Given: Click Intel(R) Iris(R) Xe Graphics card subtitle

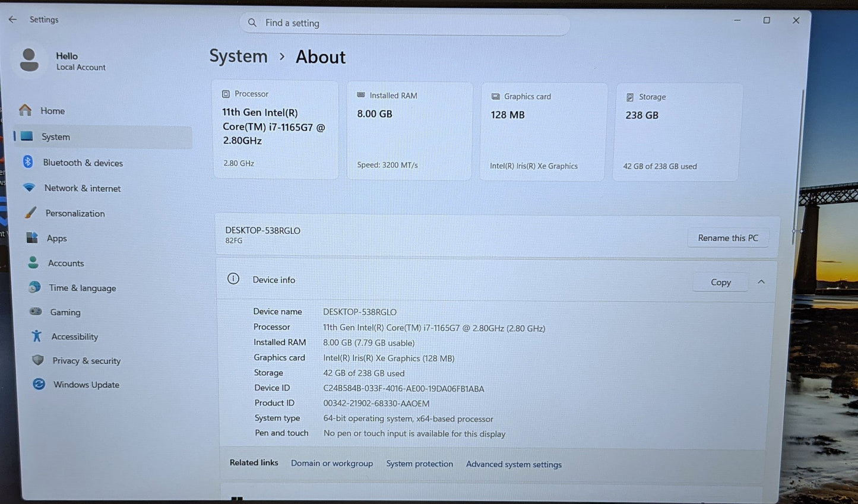Looking at the screenshot, I should coord(534,166).
